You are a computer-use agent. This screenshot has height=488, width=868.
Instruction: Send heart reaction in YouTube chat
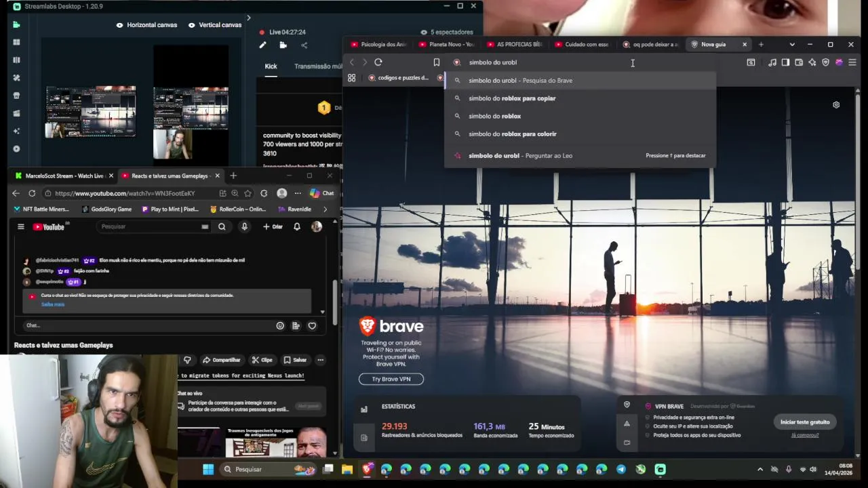(312, 325)
